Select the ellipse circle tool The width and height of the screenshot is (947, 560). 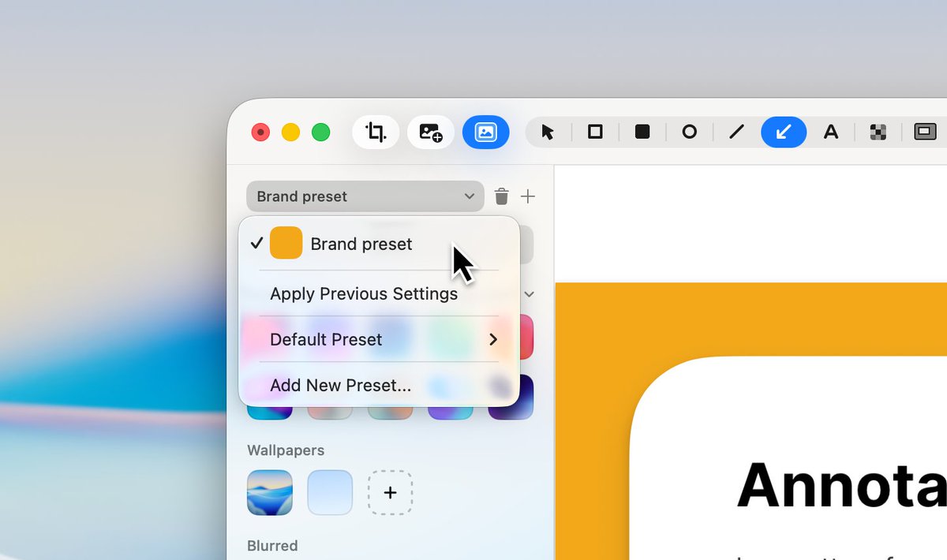tap(689, 132)
